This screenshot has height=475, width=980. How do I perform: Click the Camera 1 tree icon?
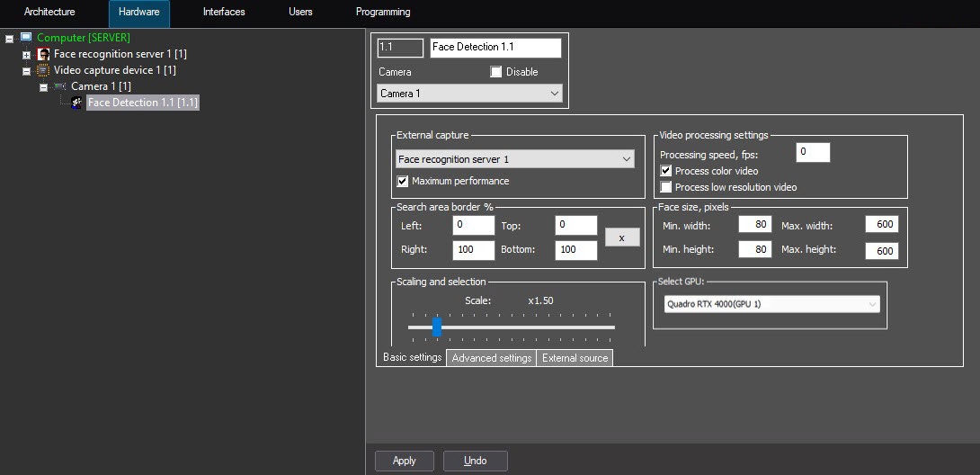pyautogui.click(x=60, y=86)
